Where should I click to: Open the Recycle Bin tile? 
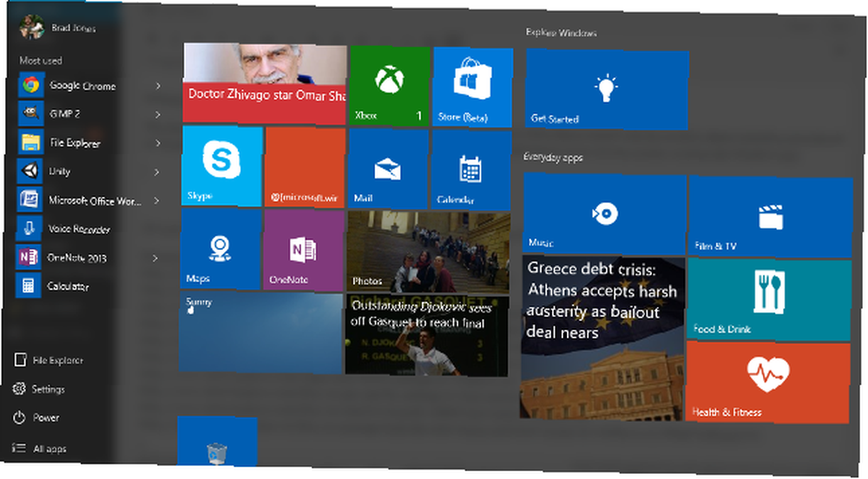tap(217, 442)
